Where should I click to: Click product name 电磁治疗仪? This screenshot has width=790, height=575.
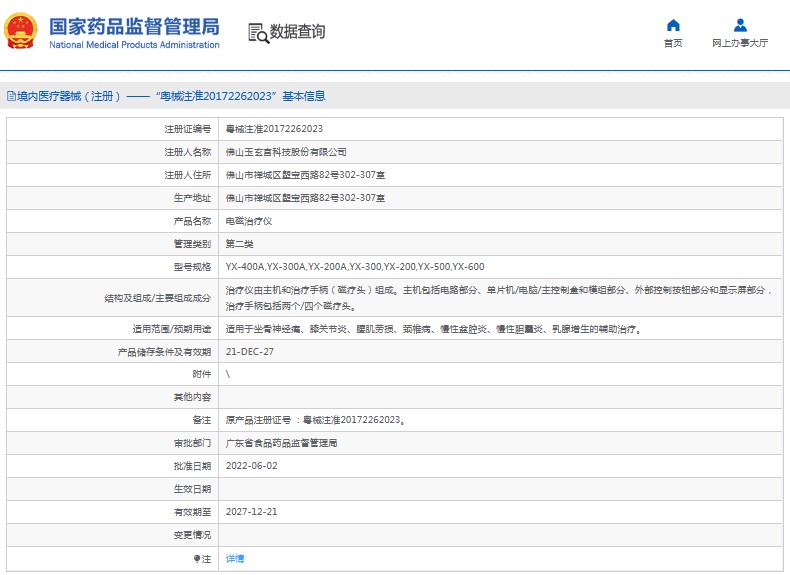click(249, 221)
